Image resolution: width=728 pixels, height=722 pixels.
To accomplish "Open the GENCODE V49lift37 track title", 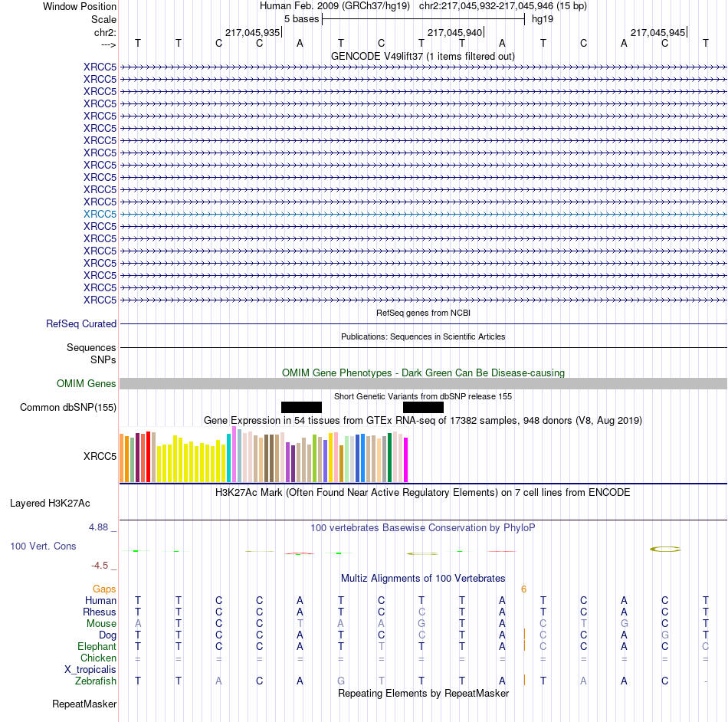I will coord(423,56).
